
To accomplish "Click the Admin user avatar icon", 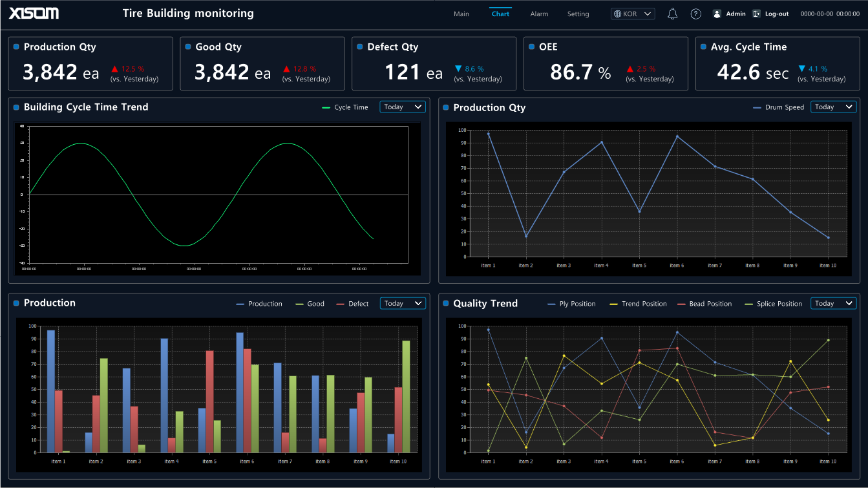I will point(717,14).
